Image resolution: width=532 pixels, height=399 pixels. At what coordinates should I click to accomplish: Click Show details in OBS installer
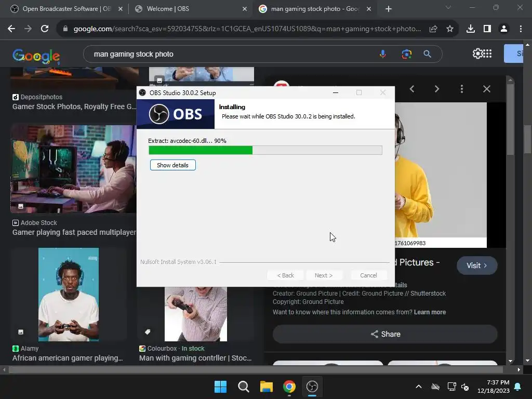[x=172, y=165]
